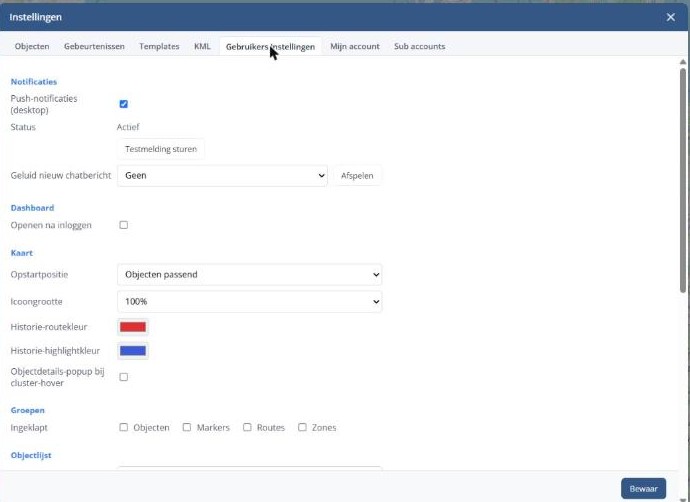
Task: Open the Mijn account tab
Action: 355,46
